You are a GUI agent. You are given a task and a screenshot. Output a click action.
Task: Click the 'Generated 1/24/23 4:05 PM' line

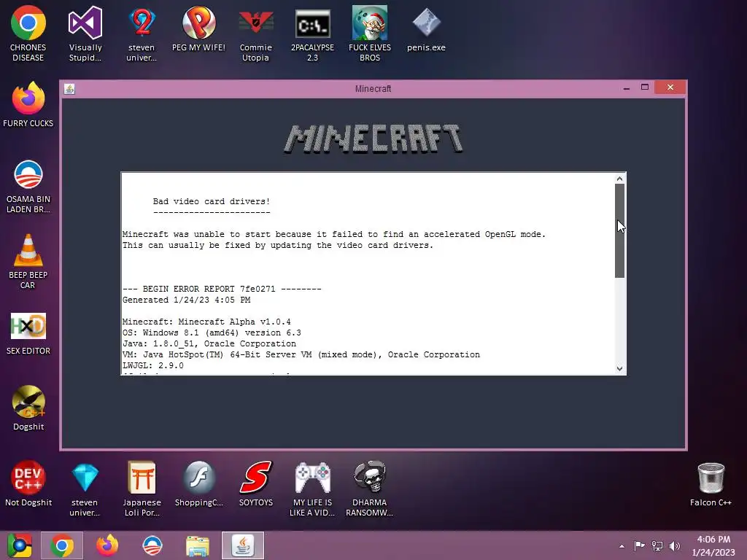tap(186, 300)
